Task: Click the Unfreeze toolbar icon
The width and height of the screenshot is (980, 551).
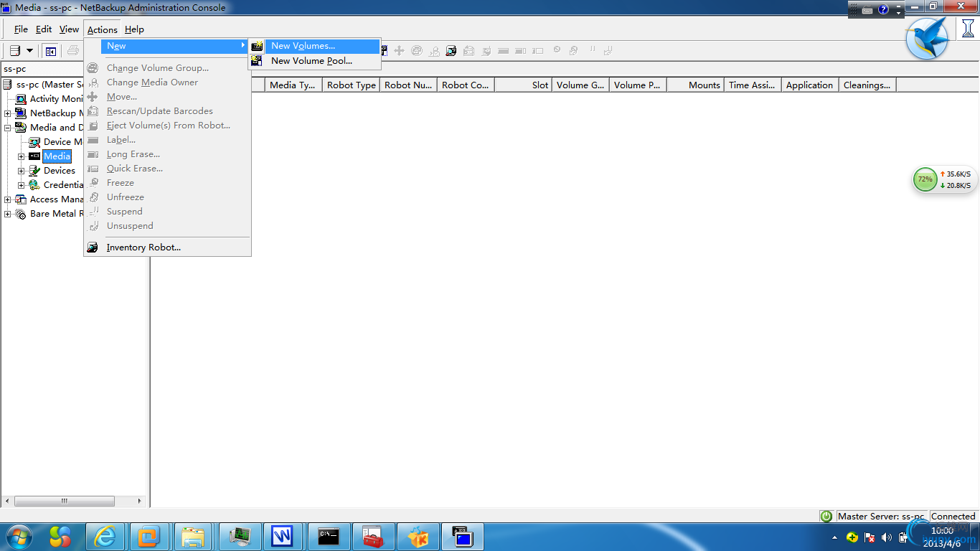Action: [x=573, y=51]
